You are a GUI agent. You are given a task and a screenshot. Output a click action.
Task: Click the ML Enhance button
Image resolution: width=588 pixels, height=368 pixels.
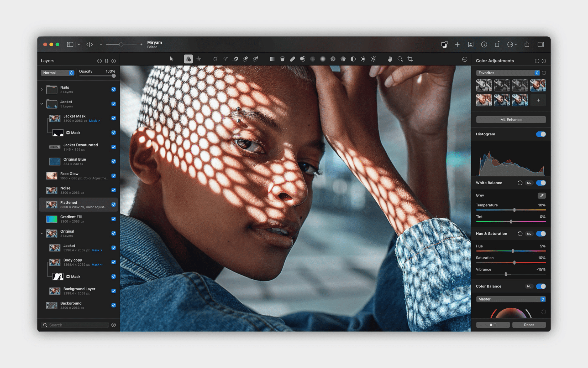click(x=509, y=120)
